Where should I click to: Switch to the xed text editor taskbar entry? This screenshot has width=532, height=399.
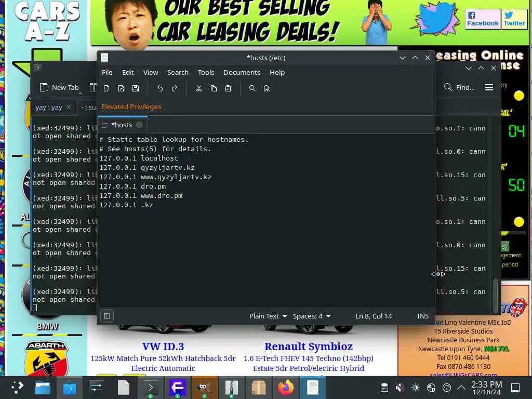[x=312, y=388]
